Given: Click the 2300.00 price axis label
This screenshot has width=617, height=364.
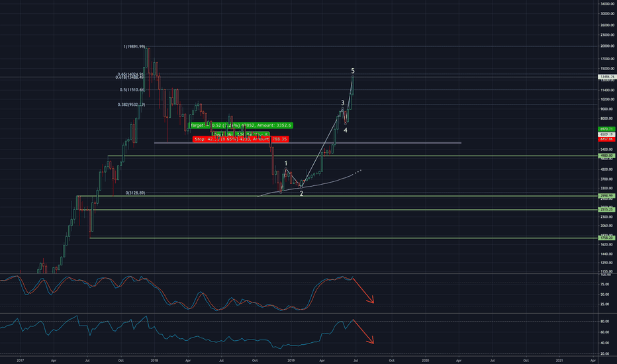Looking at the screenshot, I should [608, 217].
